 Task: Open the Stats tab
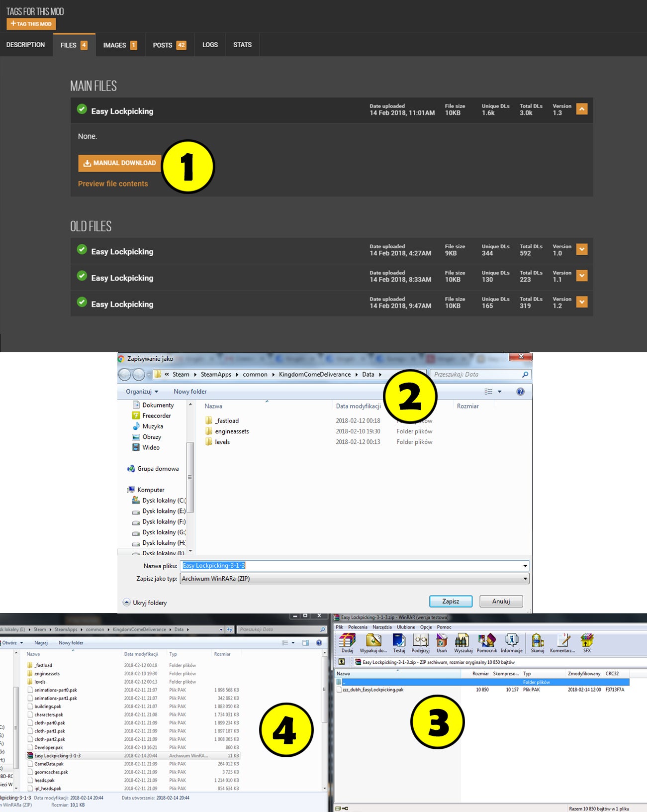coord(242,45)
